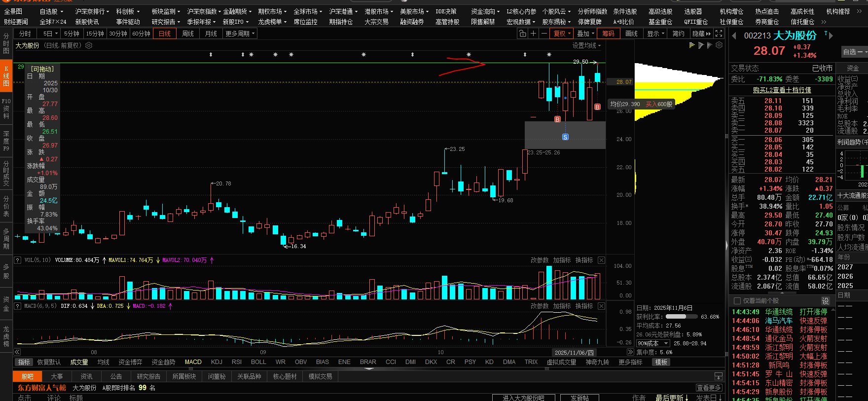Click the blue S sell marker

tap(565, 137)
